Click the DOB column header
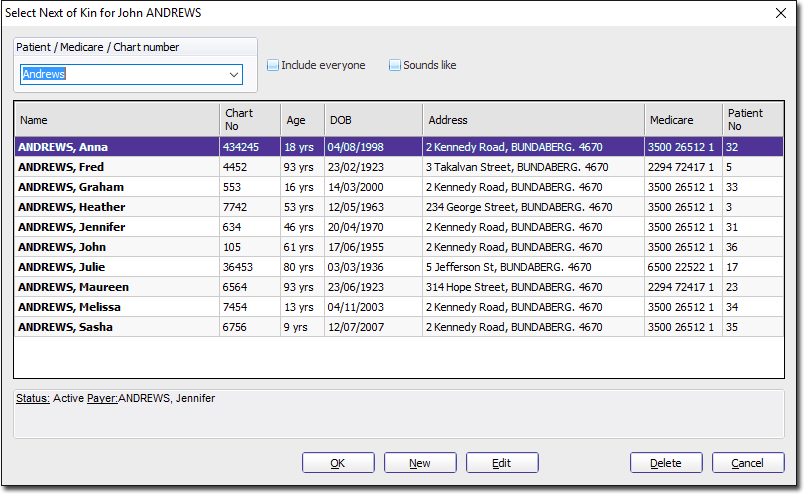This screenshot has width=804, height=494. click(x=373, y=120)
